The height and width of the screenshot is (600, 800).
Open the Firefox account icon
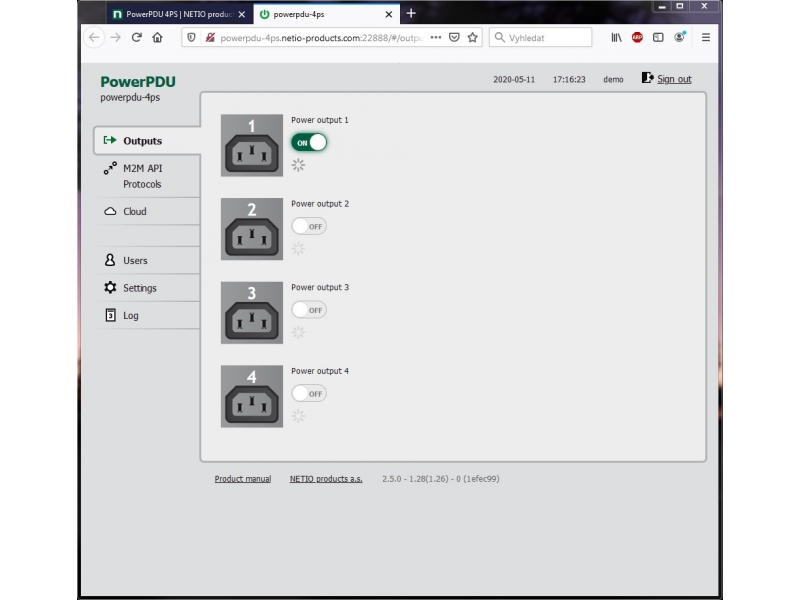point(680,37)
